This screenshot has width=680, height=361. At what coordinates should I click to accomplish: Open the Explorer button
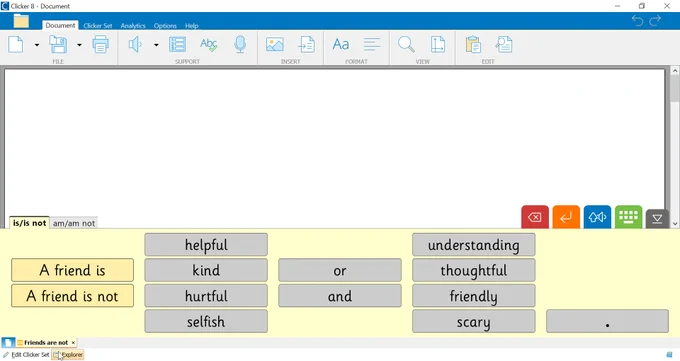[68, 355]
